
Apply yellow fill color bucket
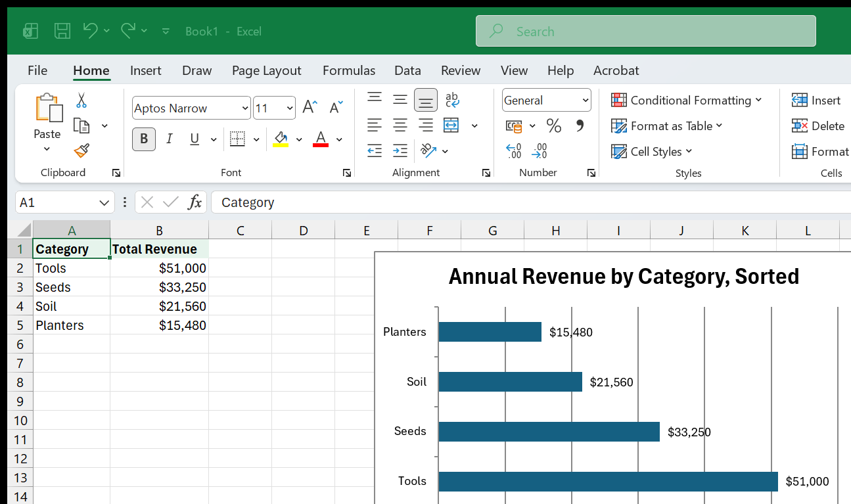[x=281, y=139]
